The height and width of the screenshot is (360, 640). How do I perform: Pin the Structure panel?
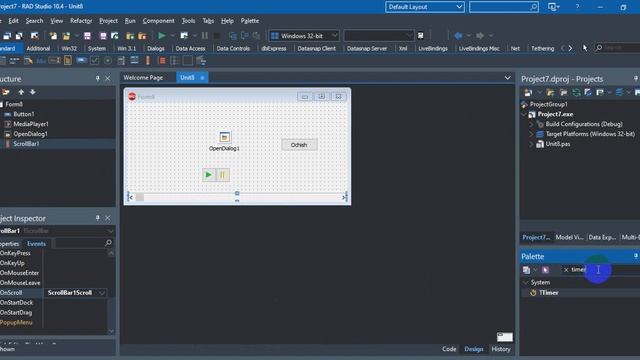(x=97, y=78)
